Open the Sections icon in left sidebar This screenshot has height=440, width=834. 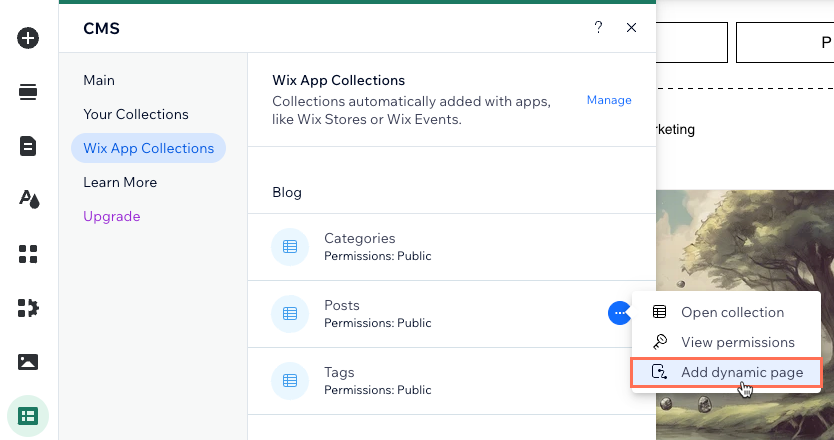28,92
